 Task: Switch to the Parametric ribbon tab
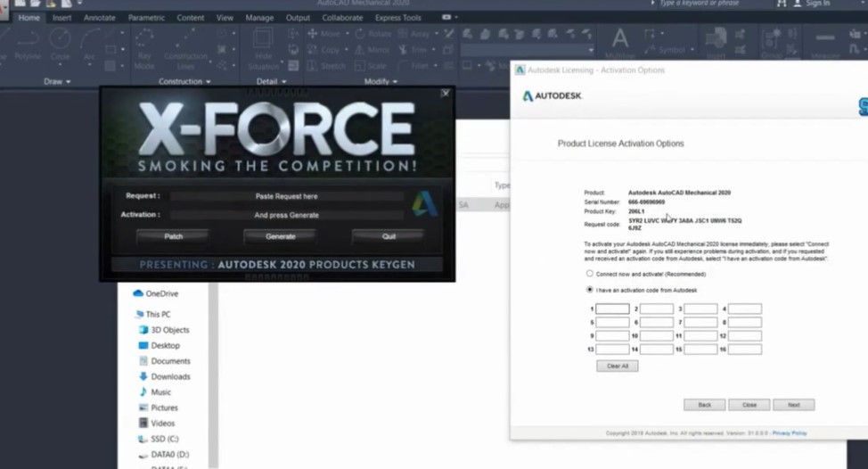[146, 18]
